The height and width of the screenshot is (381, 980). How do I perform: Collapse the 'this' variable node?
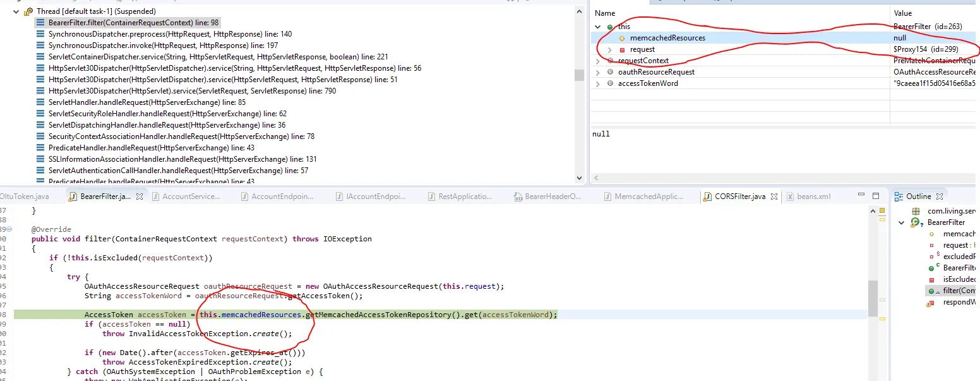tap(598, 27)
